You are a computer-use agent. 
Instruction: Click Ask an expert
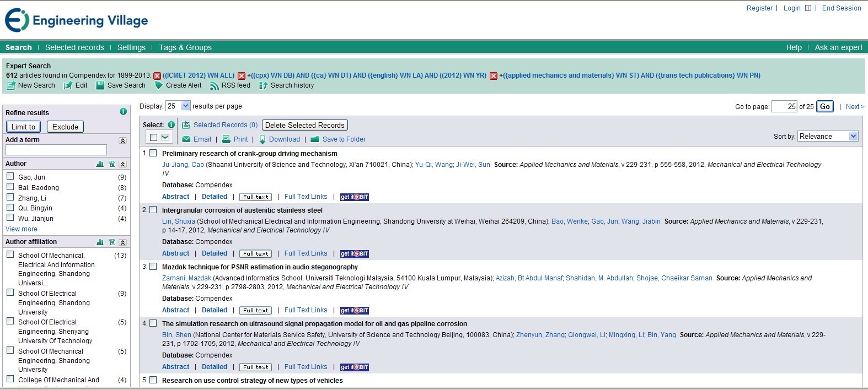(839, 47)
